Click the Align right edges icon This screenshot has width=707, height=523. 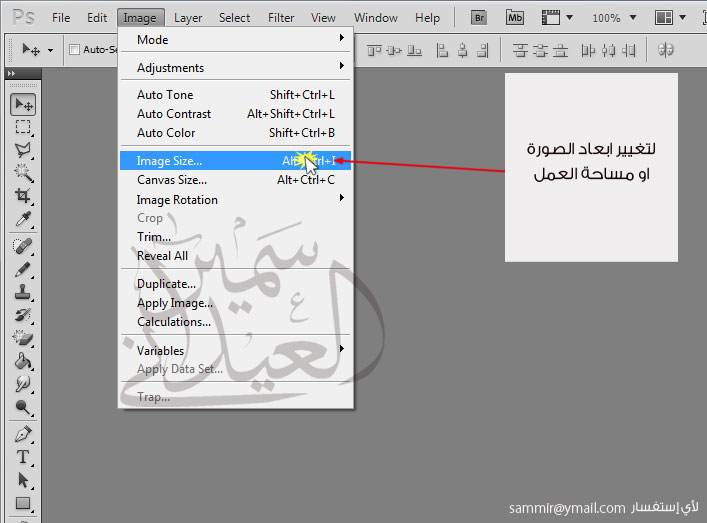483,50
